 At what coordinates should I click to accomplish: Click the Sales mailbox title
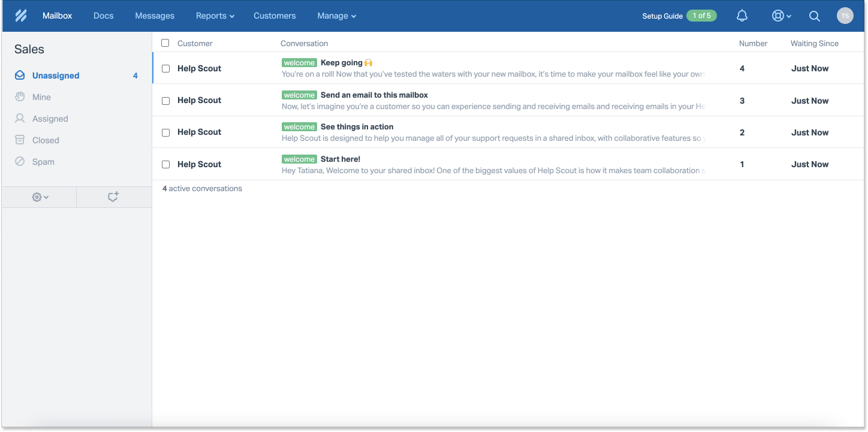click(x=29, y=49)
